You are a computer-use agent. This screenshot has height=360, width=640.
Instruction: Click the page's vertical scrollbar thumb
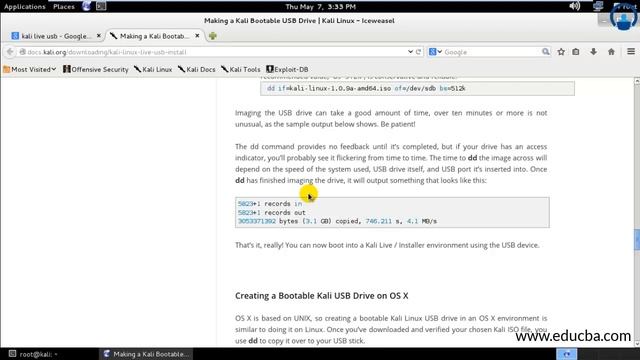(x=637, y=240)
